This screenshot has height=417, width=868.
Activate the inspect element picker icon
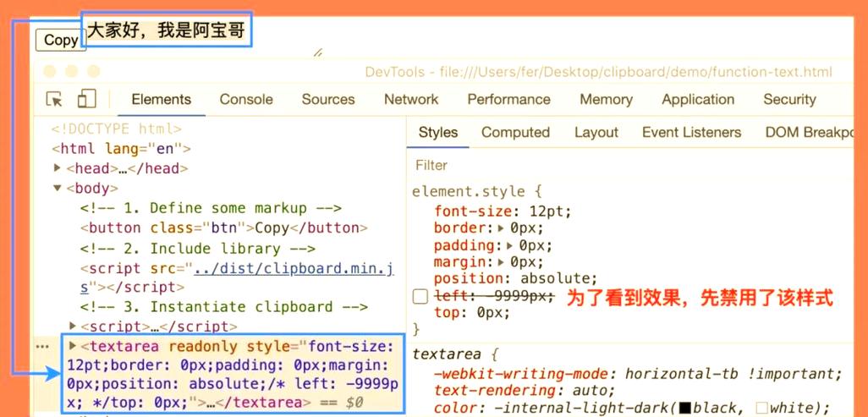pos(53,99)
